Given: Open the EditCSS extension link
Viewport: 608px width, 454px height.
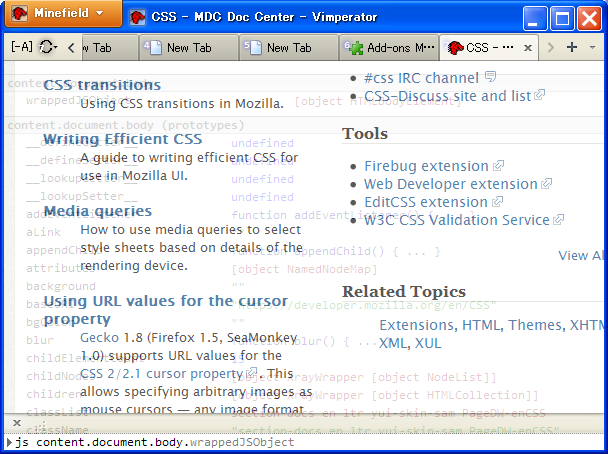Looking at the screenshot, I should tap(426, 202).
